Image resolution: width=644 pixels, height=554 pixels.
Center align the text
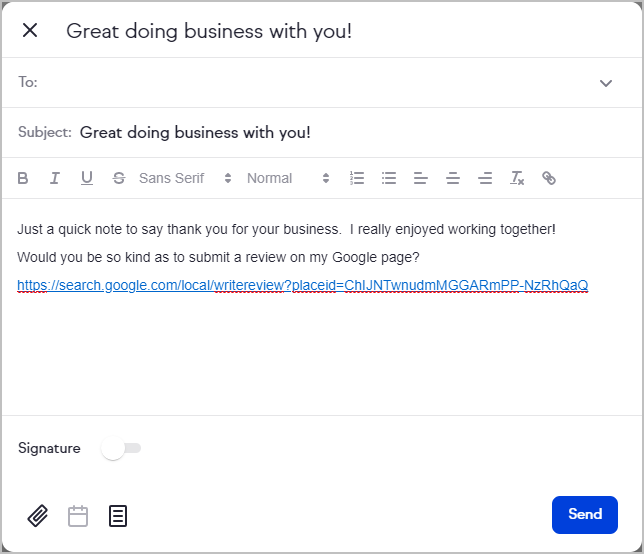pyautogui.click(x=453, y=178)
